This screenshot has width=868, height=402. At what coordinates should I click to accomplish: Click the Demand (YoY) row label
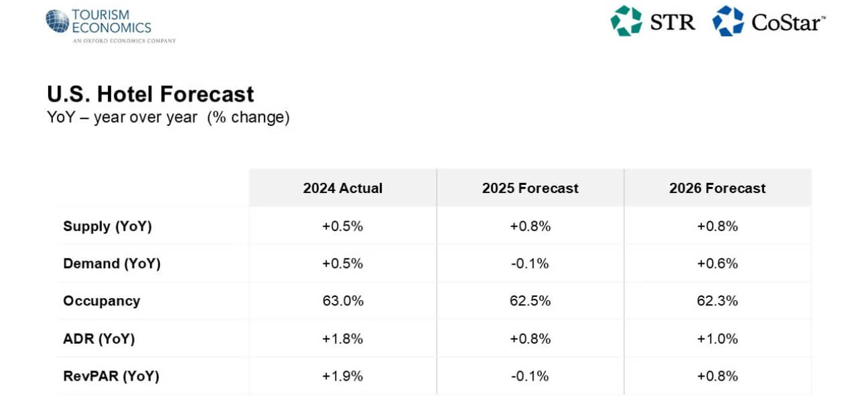[112, 264]
